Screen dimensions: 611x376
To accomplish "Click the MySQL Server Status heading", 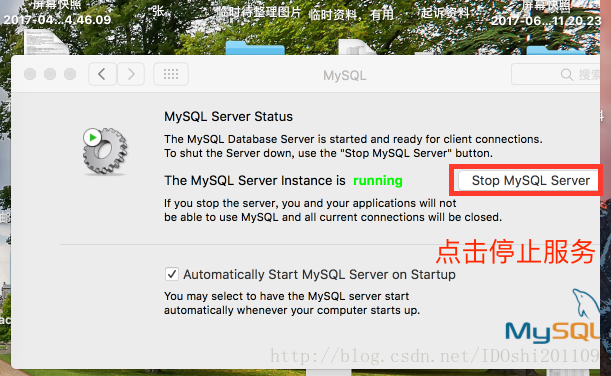I will 228,117.
